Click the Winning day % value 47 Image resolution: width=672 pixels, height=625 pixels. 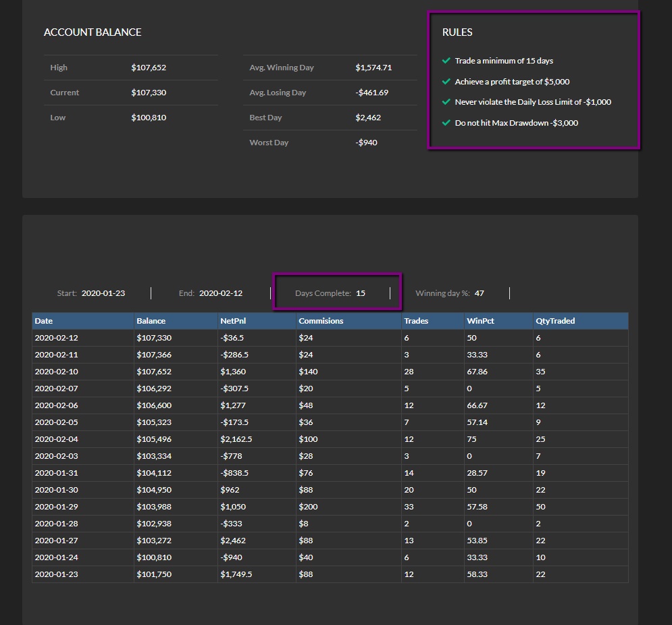479,293
